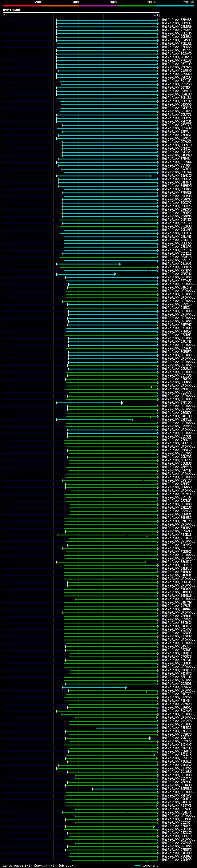
Task: Select hit label UniRef100_P93260
Action: coord(177,84)
